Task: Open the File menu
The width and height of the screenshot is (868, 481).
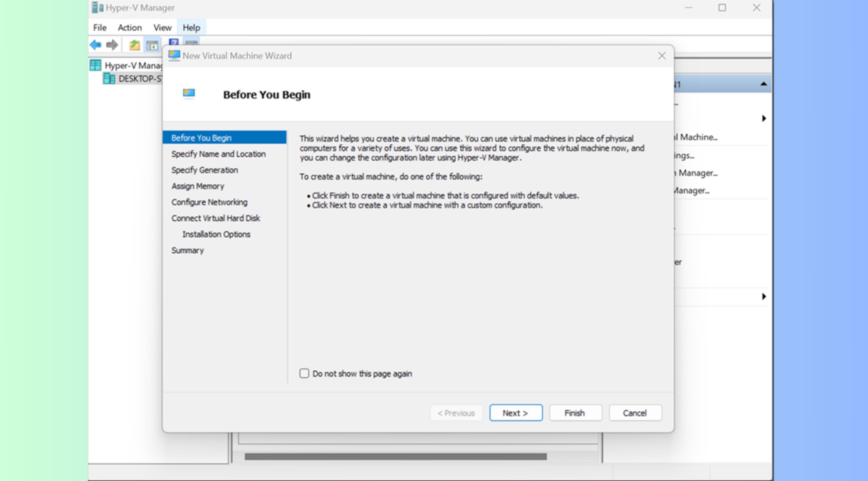Action: [100, 28]
